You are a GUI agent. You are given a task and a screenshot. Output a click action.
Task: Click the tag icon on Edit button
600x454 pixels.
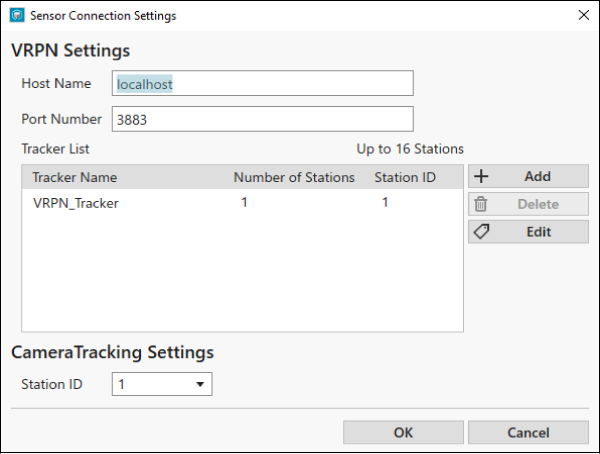pos(481,232)
